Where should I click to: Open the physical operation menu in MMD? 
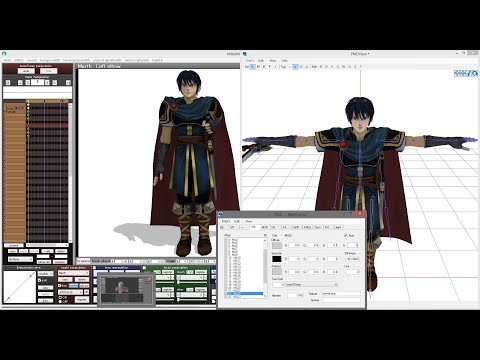(107, 60)
